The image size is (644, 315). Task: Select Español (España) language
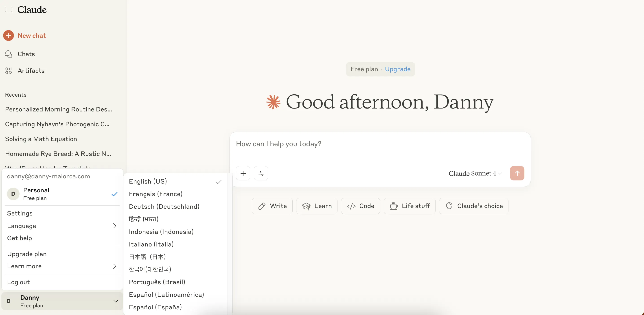click(175, 307)
